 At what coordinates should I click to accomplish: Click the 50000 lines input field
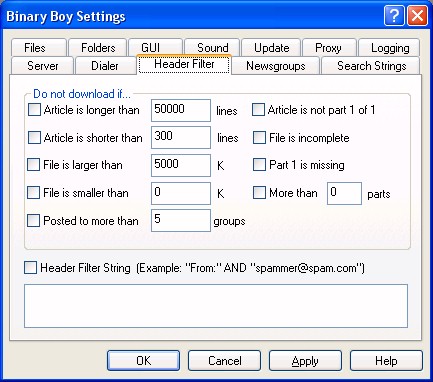pyautogui.click(x=181, y=110)
